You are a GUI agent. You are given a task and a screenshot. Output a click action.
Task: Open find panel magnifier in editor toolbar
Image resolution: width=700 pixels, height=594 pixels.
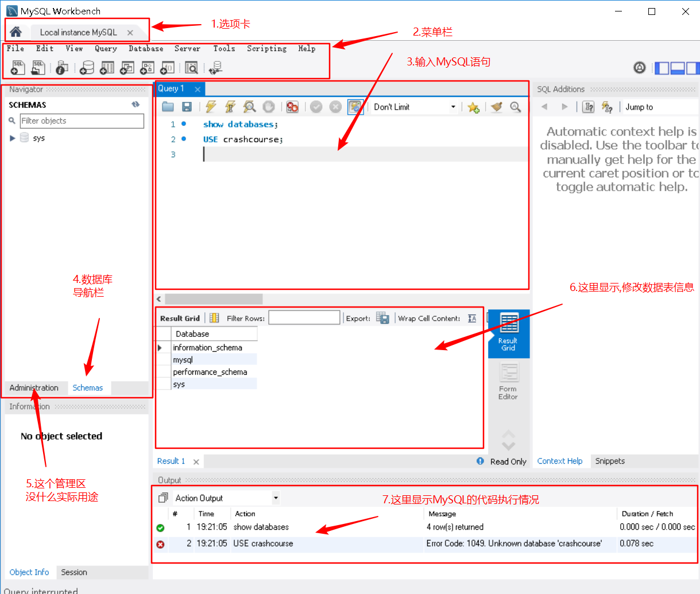tap(516, 107)
